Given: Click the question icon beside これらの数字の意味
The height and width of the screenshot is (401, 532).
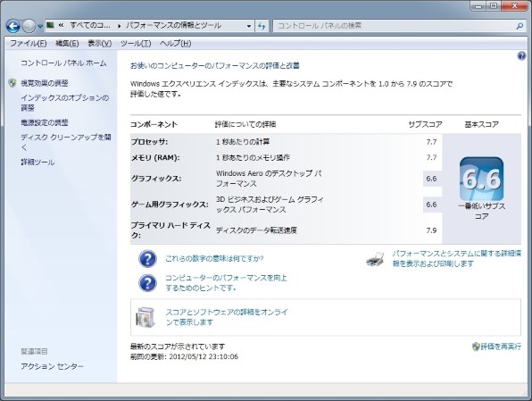Looking at the screenshot, I should (x=147, y=259).
